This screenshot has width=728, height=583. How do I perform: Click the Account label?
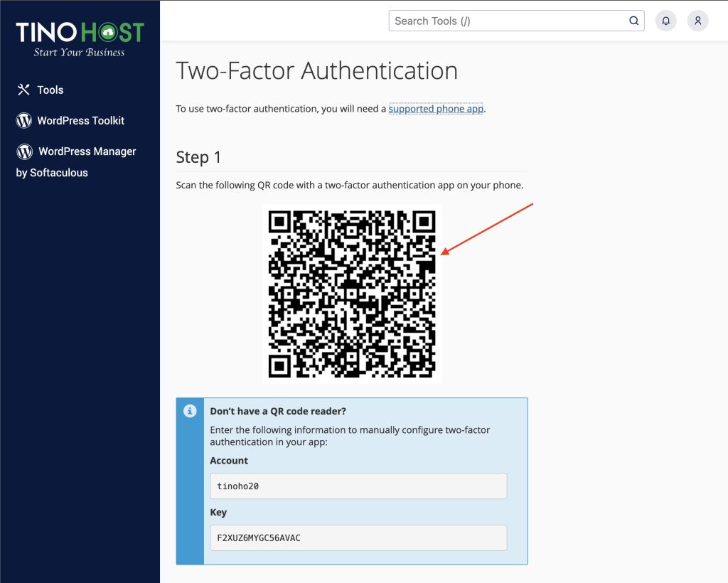pos(229,461)
